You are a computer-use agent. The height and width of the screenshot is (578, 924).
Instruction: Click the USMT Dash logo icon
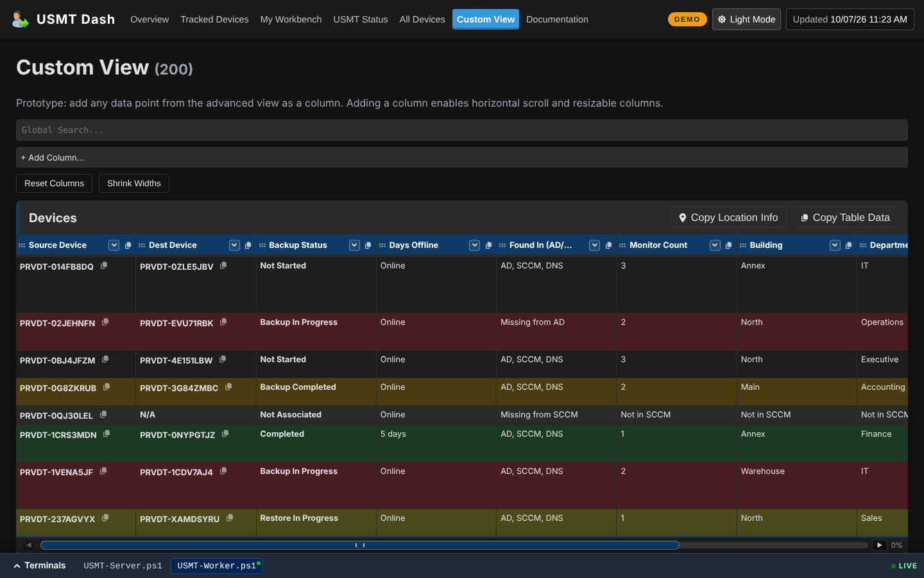[21, 19]
